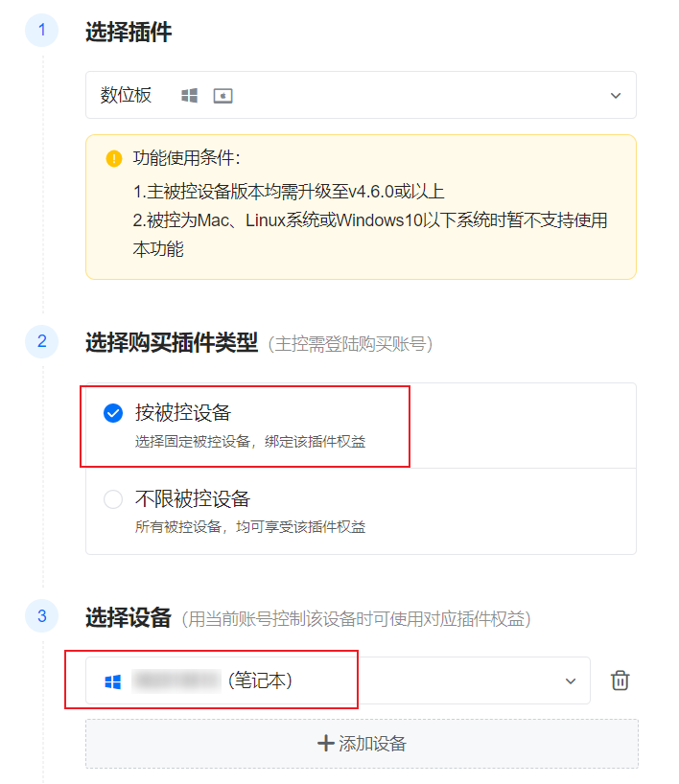679x784 pixels.
Task: Expand the 数位板 plugin dropdown arrow
Action: [x=616, y=96]
